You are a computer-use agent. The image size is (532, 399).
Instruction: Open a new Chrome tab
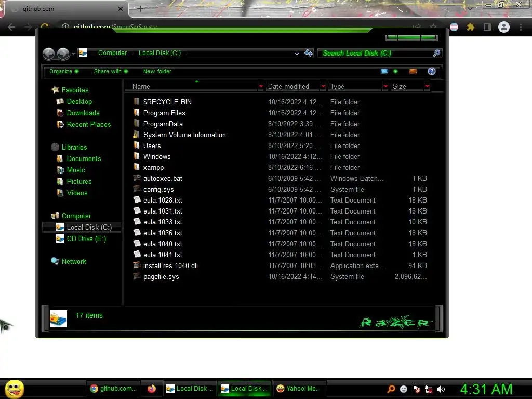click(140, 9)
